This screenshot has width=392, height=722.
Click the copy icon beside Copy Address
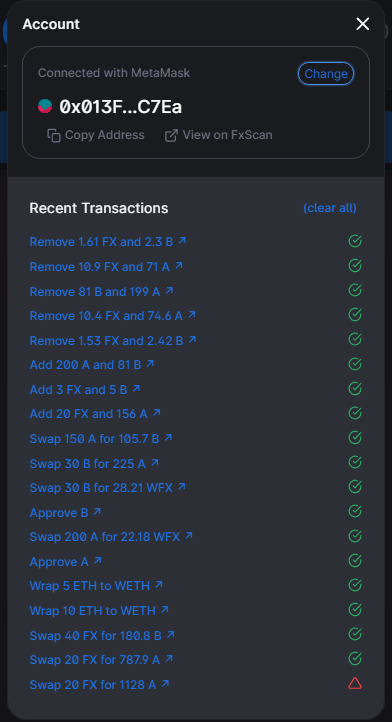click(54, 135)
